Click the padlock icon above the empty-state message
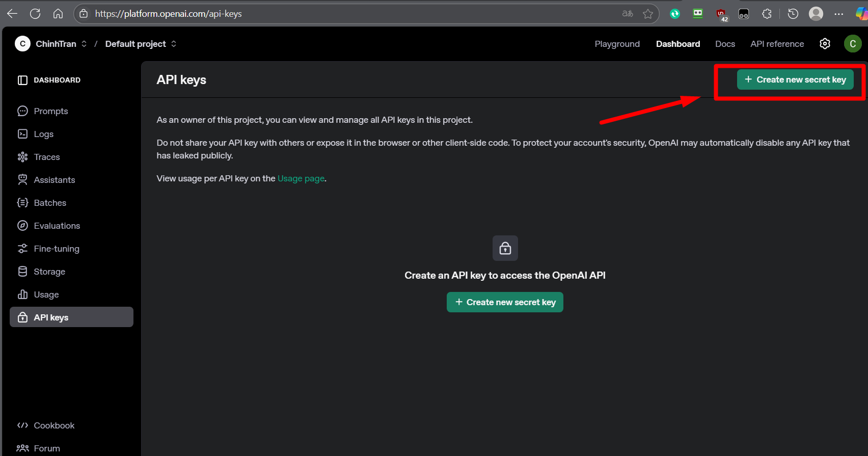This screenshot has height=456, width=868. (x=505, y=248)
